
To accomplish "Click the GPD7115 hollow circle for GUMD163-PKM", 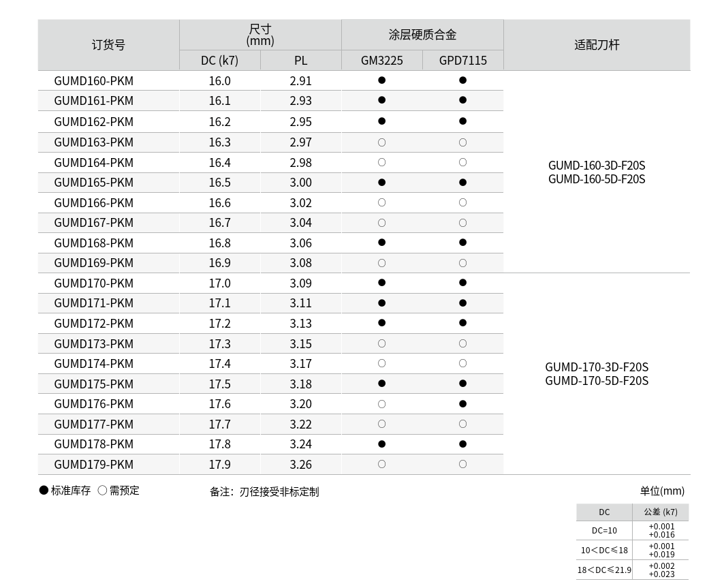I will click(462, 142).
